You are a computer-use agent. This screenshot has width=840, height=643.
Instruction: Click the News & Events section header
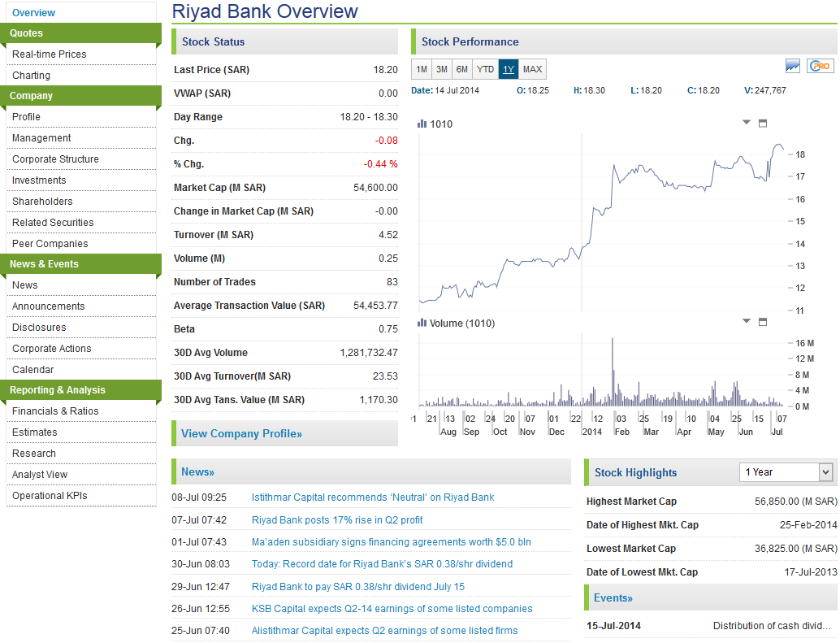[x=80, y=264]
